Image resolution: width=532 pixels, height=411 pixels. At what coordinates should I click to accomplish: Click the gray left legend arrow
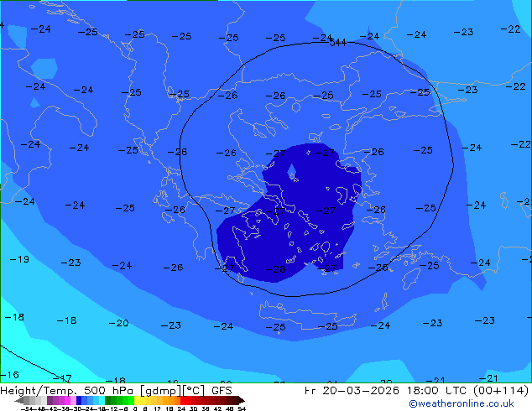[19, 400]
